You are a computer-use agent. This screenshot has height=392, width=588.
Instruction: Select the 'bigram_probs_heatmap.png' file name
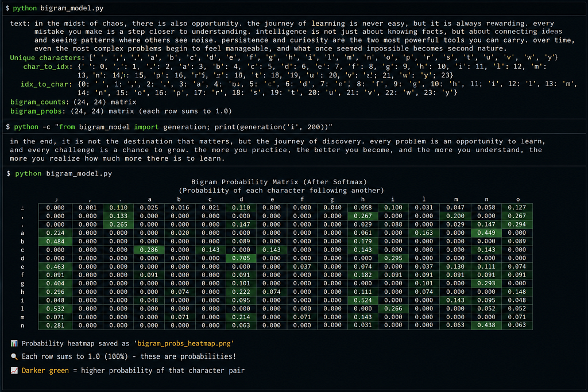pos(184,343)
